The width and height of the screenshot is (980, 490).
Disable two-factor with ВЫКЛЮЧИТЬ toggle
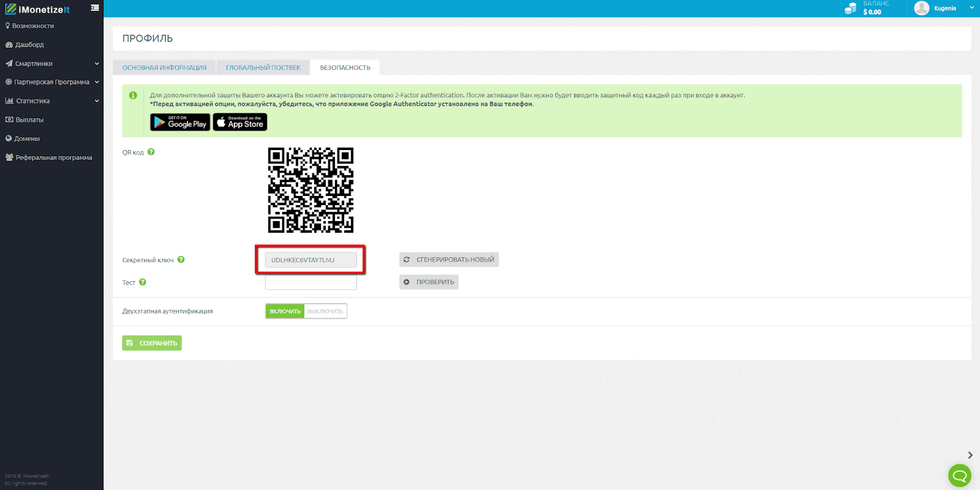click(x=325, y=311)
